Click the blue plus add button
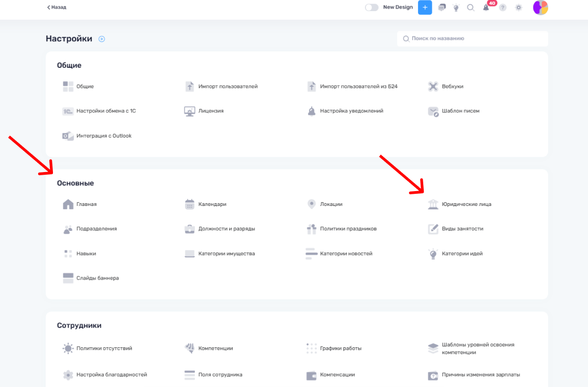This screenshot has width=588, height=387. click(425, 7)
